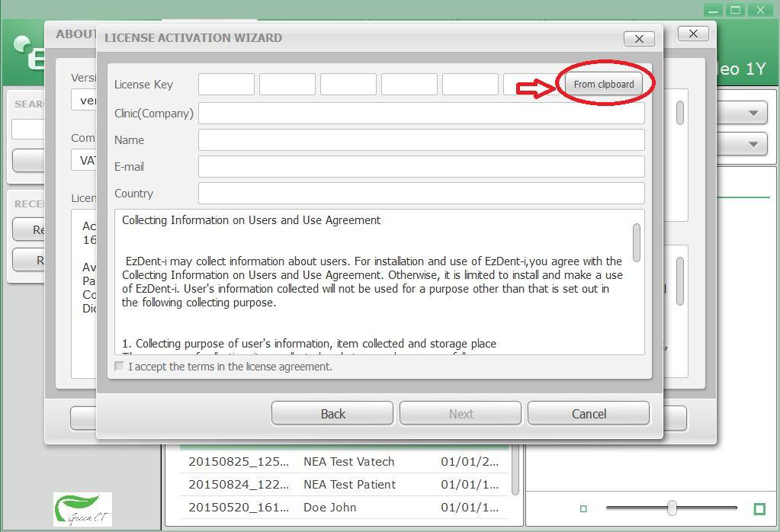780x532 pixels.
Task: Activate the fifth License Key segment box
Action: pyautogui.click(x=470, y=84)
